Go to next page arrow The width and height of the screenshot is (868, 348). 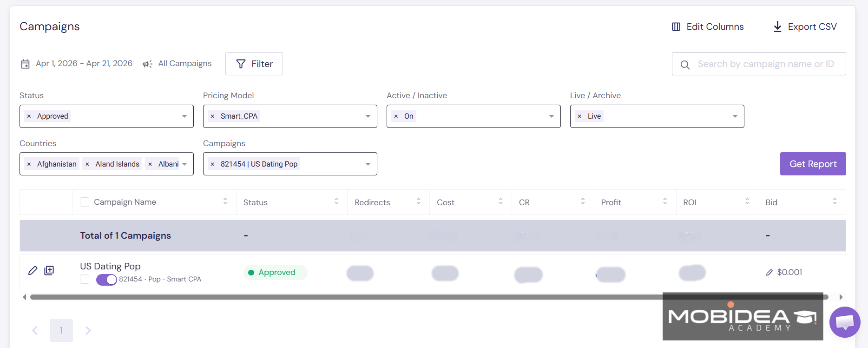(88, 330)
